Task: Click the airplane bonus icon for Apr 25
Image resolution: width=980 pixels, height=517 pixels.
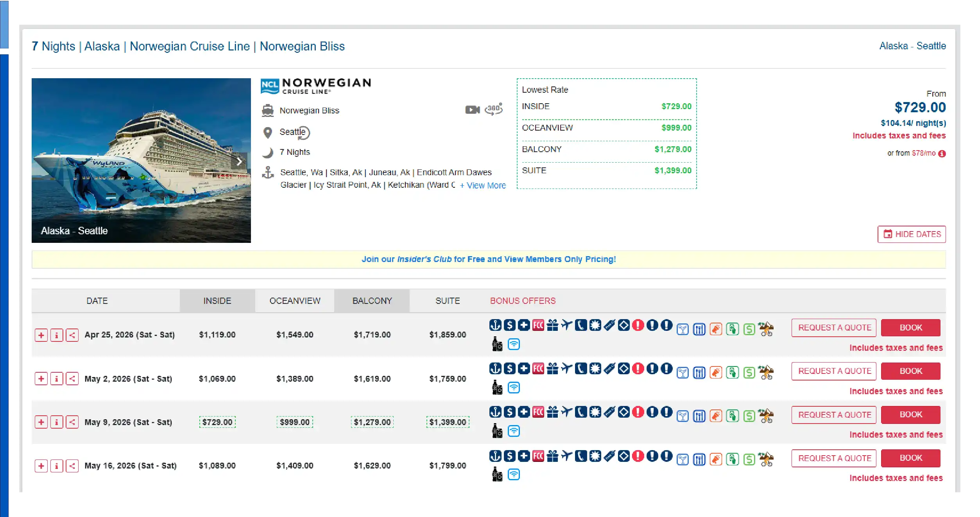Action: point(566,325)
